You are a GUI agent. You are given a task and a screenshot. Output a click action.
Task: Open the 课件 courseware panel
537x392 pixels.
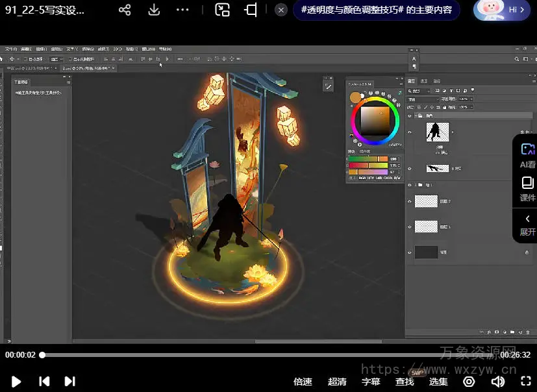pyautogui.click(x=527, y=189)
